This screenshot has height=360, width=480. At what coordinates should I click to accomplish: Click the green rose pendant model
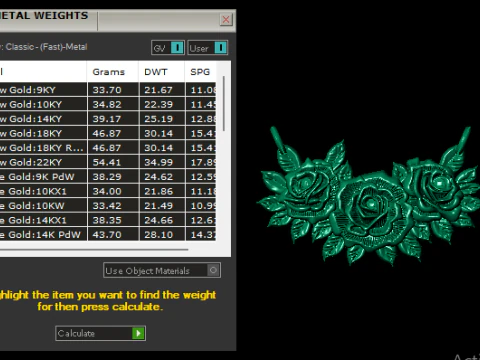(368, 197)
